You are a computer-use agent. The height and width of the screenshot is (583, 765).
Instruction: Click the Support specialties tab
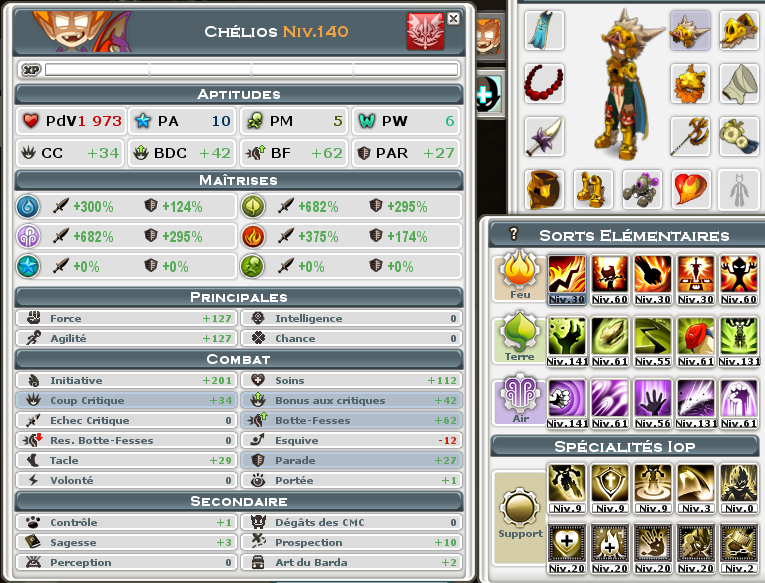point(519,517)
